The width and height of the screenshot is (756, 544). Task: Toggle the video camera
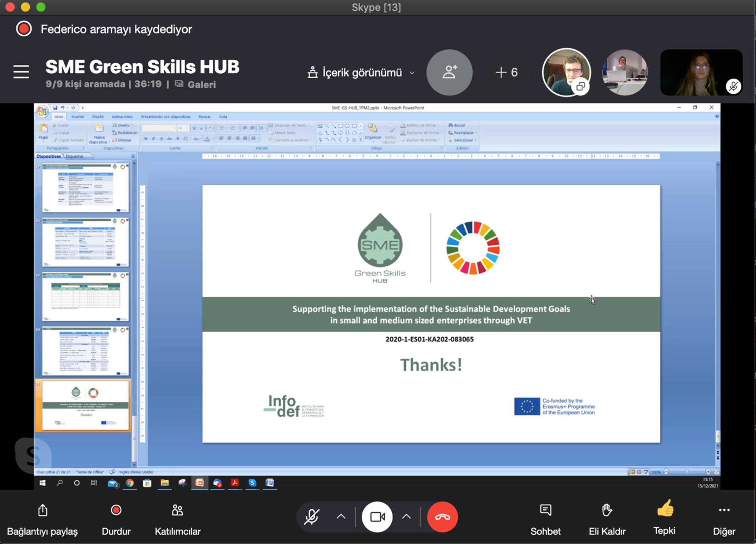[377, 517]
